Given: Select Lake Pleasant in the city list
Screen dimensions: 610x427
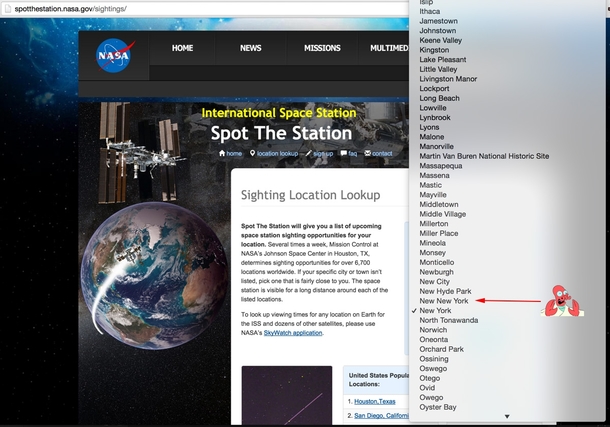Looking at the screenshot, I should point(443,60).
